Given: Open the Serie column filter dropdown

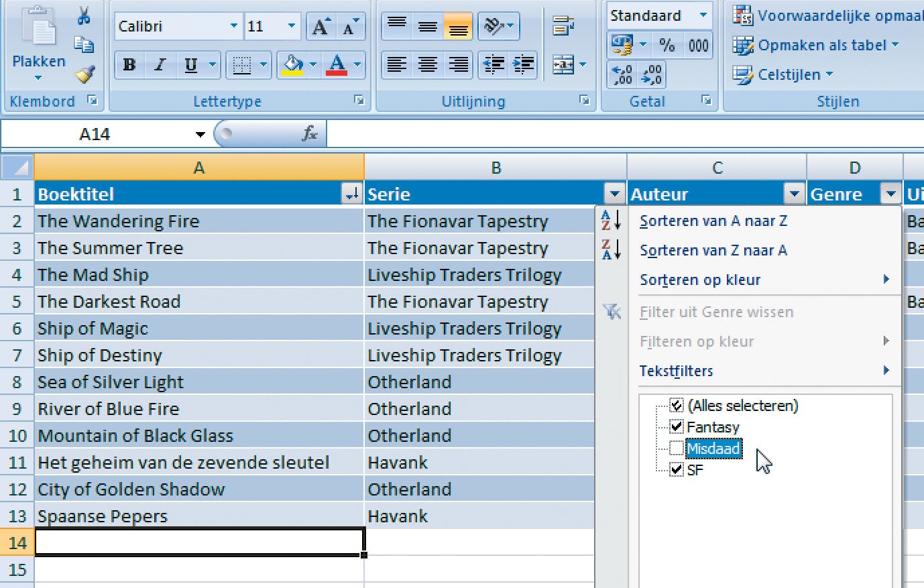Looking at the screenshot, I should (615, 194).
